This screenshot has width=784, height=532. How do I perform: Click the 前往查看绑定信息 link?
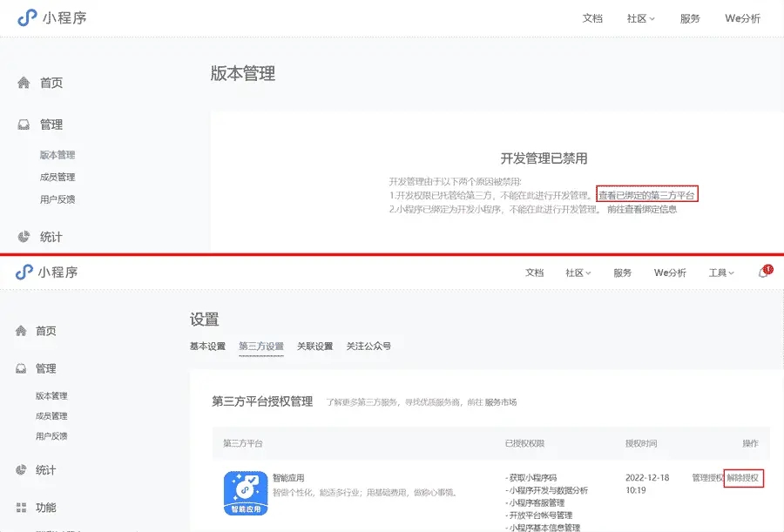tap(642, 209)
